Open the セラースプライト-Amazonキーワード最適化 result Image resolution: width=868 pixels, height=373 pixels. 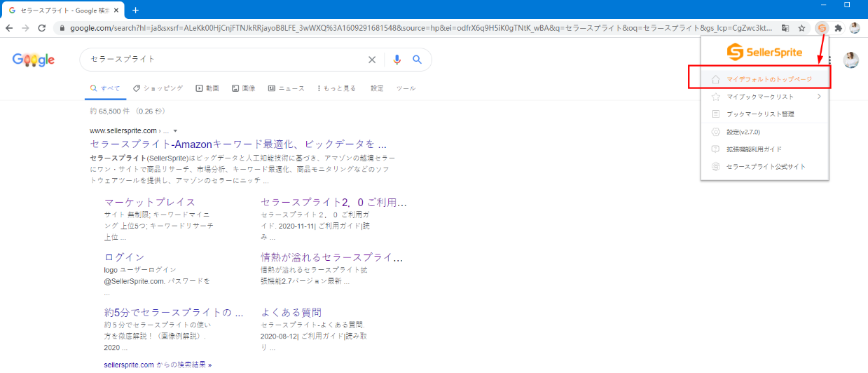(238, 144)
